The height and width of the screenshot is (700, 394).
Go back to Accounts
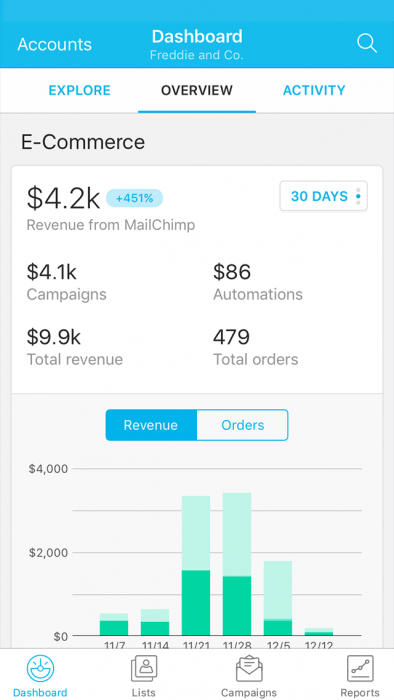(54, 44)
